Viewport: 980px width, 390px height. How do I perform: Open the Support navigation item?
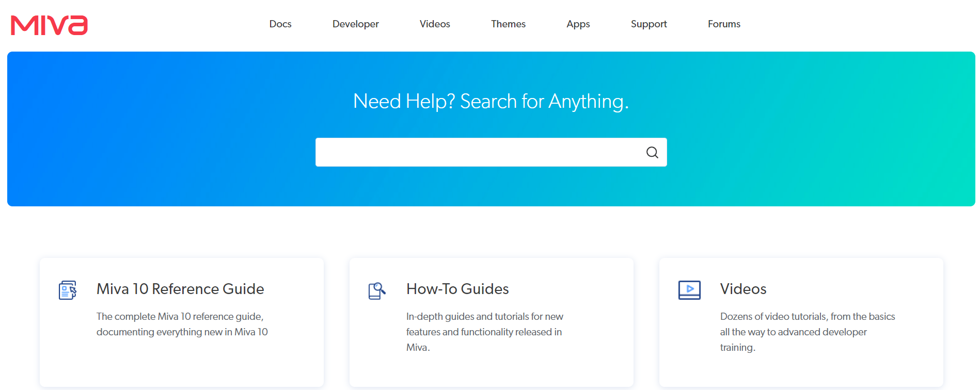[x=649, y=24]
